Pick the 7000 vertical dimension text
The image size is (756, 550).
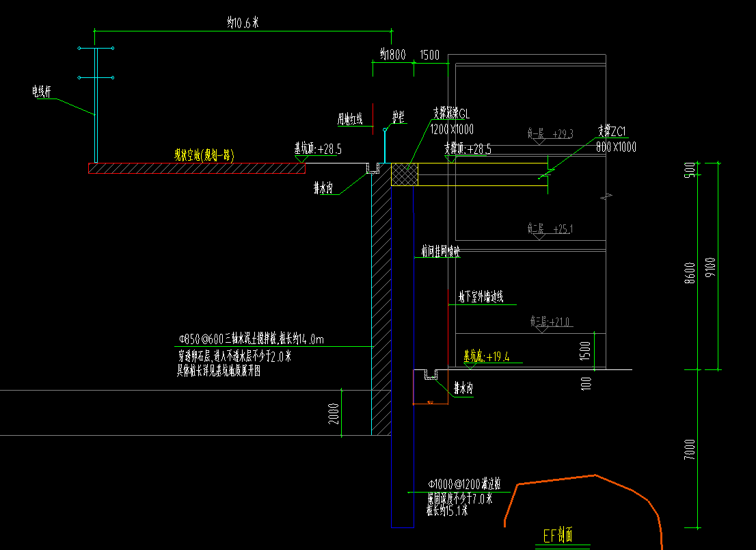click(x=690, y=449)
